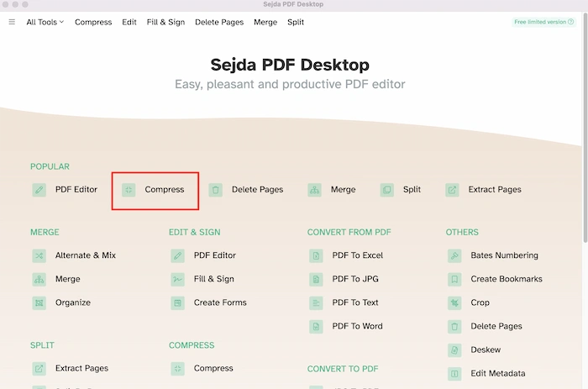
Task: Open Delete Pages in top menu bar
Action: pos(219,22)
